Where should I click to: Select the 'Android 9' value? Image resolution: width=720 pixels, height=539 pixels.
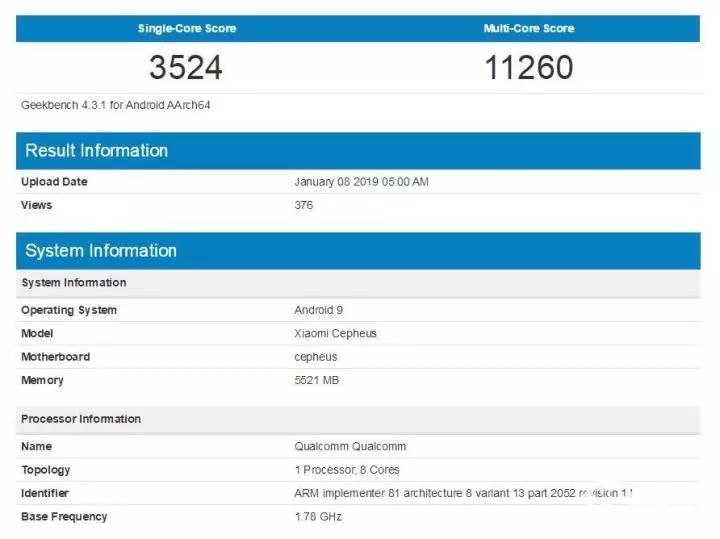coord(319,310)
